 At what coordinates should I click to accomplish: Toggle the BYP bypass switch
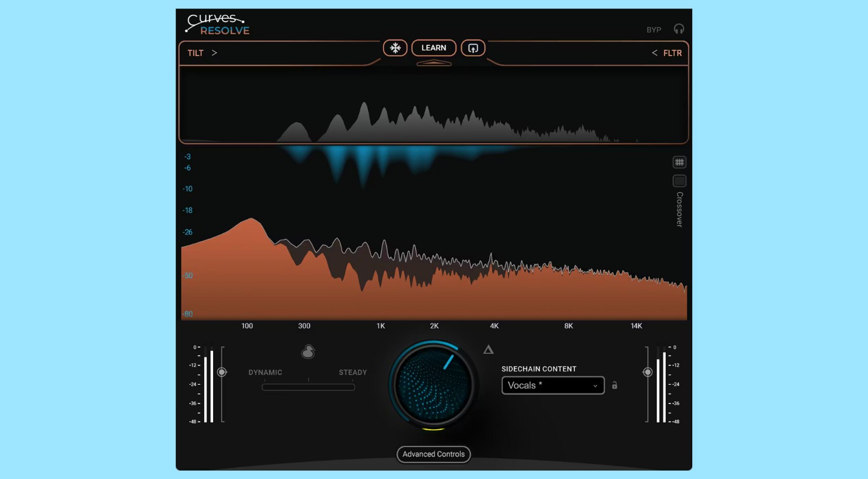coord(653,30)
